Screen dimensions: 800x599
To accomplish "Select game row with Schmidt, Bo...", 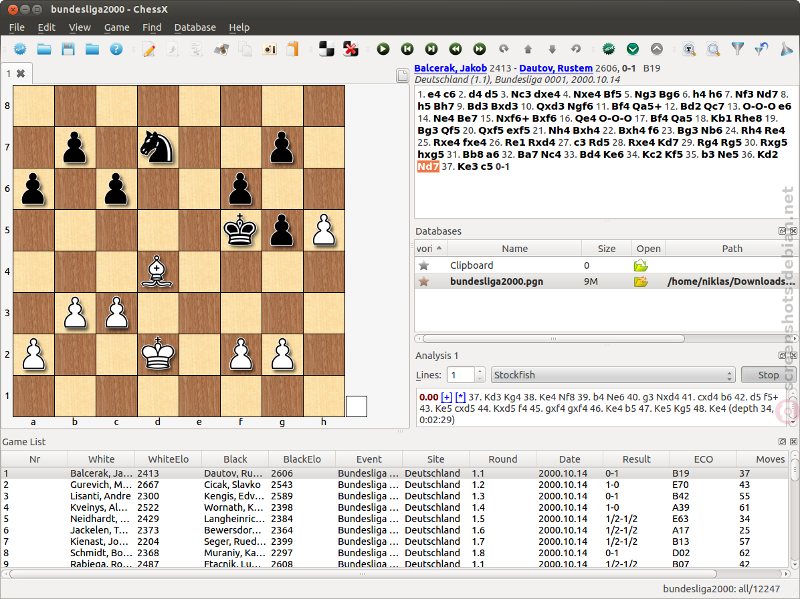I will 395,553.
